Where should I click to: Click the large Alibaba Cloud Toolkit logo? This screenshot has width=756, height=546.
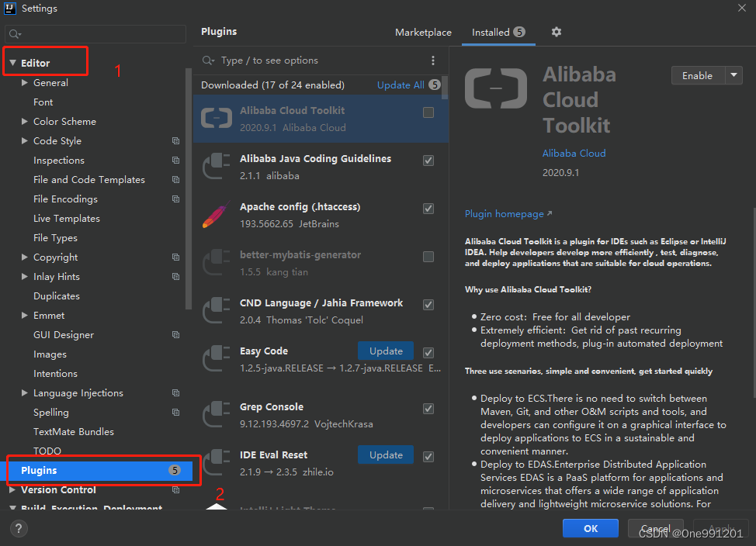click(496, 88)
